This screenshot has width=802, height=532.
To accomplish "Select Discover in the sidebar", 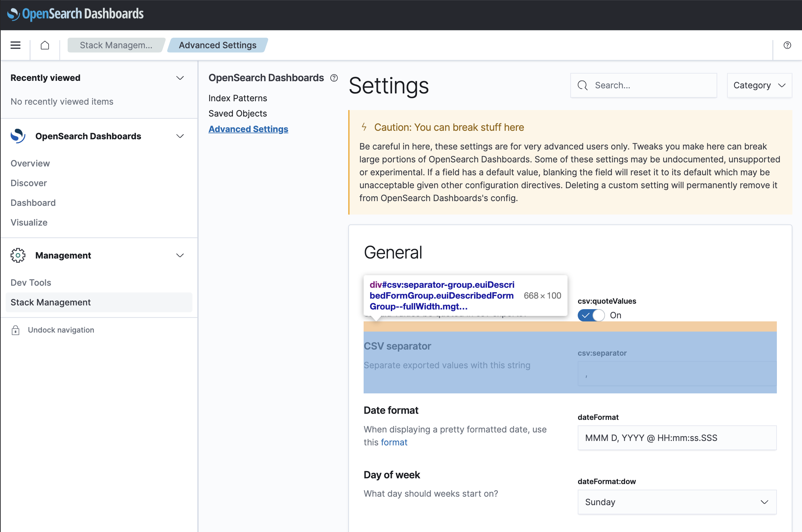I will [29, 183].
